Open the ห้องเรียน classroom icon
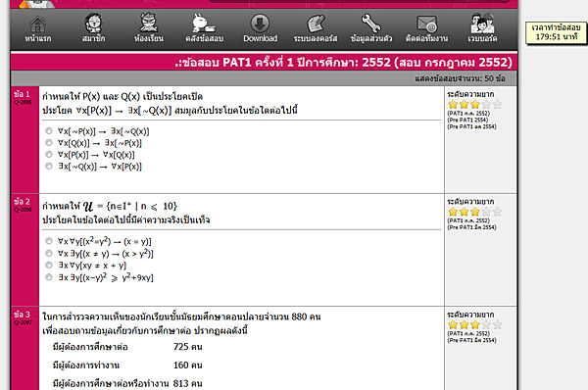The image size is (588, 390). 149,23
